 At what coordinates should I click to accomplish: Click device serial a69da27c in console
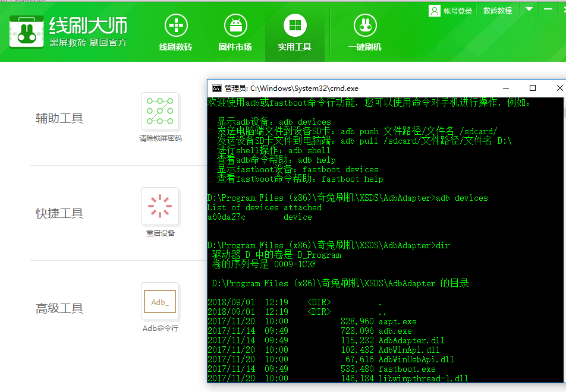click(227, 217)
